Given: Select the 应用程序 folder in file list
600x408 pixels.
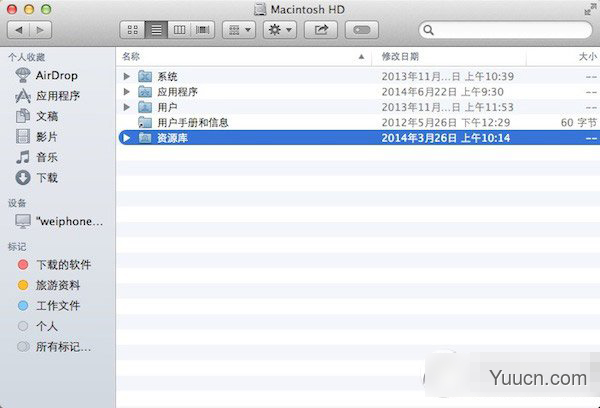Looking at the screenshot, I should 359,92.
